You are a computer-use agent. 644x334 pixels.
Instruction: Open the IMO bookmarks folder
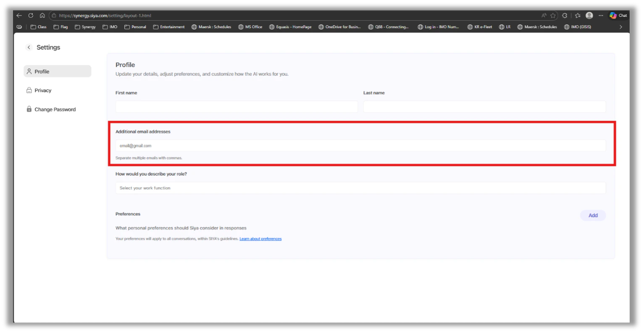tap(110, 27)
